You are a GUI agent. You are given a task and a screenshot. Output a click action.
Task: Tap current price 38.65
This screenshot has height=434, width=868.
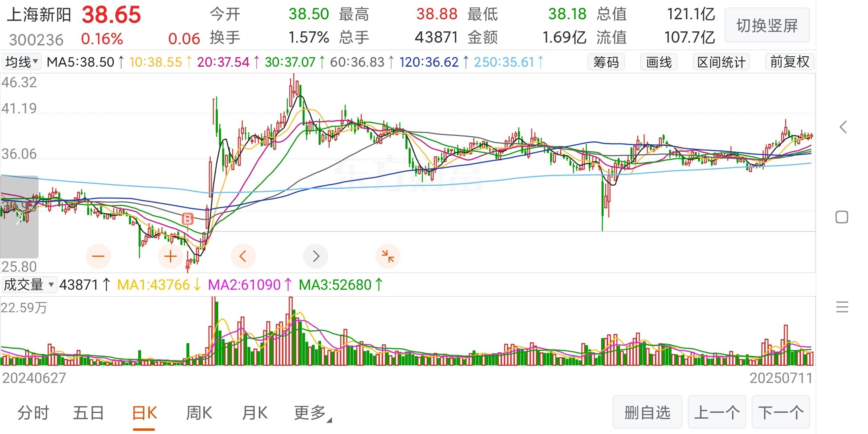pos(111,15)
